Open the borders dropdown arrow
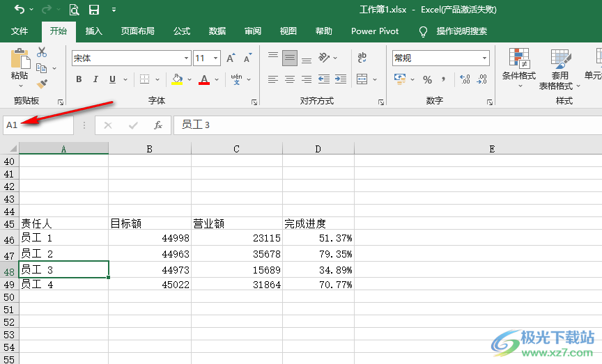 click(x=157, y=79)
